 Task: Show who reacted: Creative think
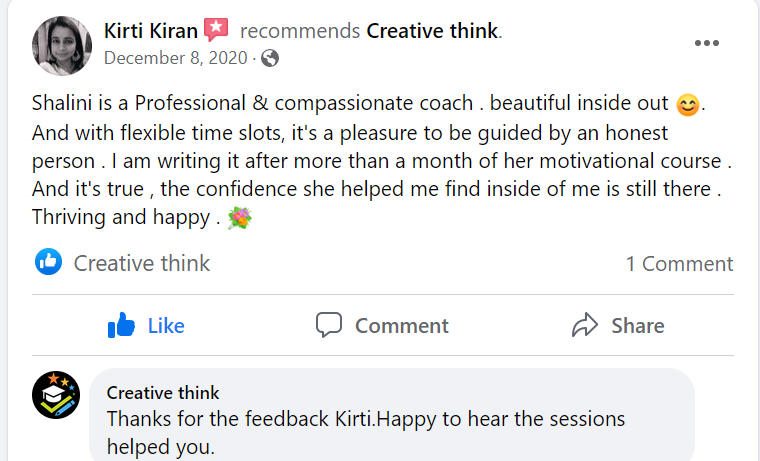pos(142,264)
